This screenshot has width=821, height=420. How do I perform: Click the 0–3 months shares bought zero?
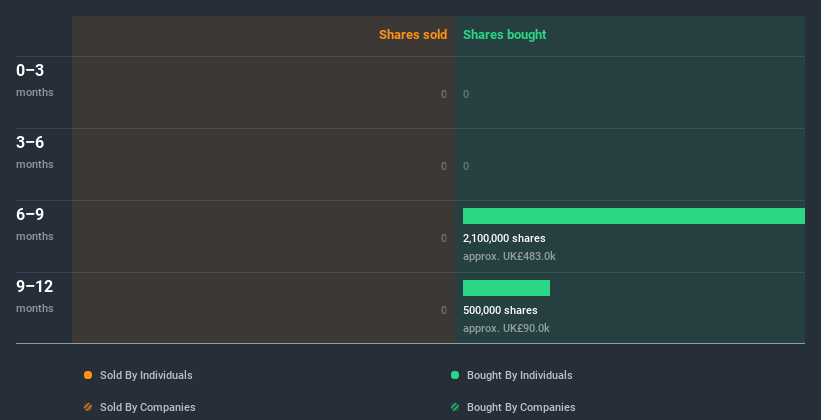coord(466,94)
